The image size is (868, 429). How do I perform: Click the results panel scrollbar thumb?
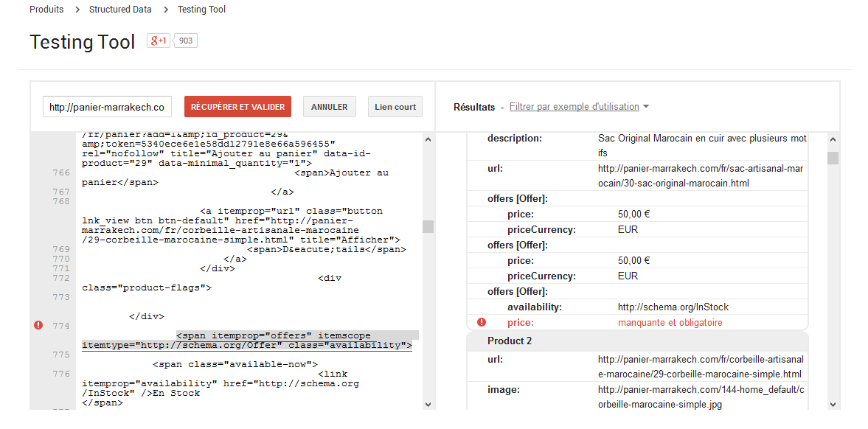click(833, 158)
